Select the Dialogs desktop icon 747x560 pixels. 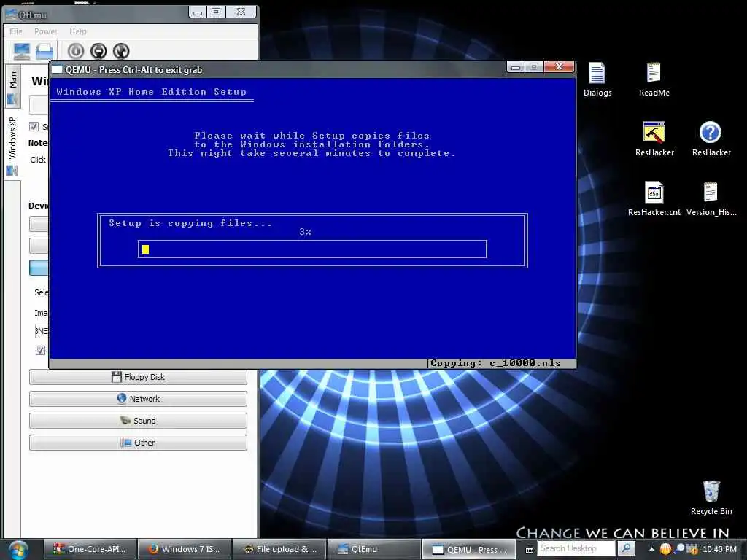pyautogui.click(x=597, y=80)
